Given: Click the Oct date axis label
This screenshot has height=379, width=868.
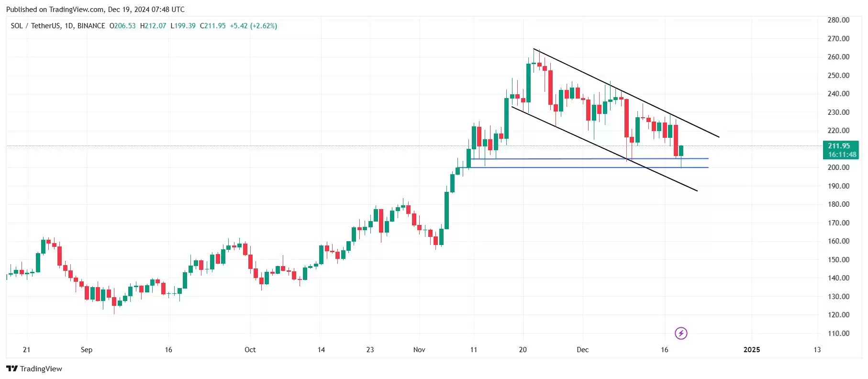Looking at the screenshot, I should click(x=250, y=350).
